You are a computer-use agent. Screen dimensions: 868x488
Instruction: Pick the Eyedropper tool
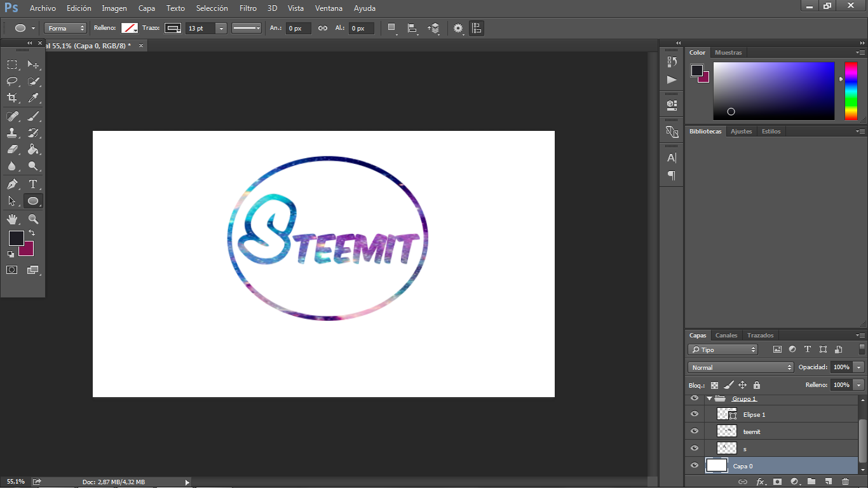tap(33, 97)
